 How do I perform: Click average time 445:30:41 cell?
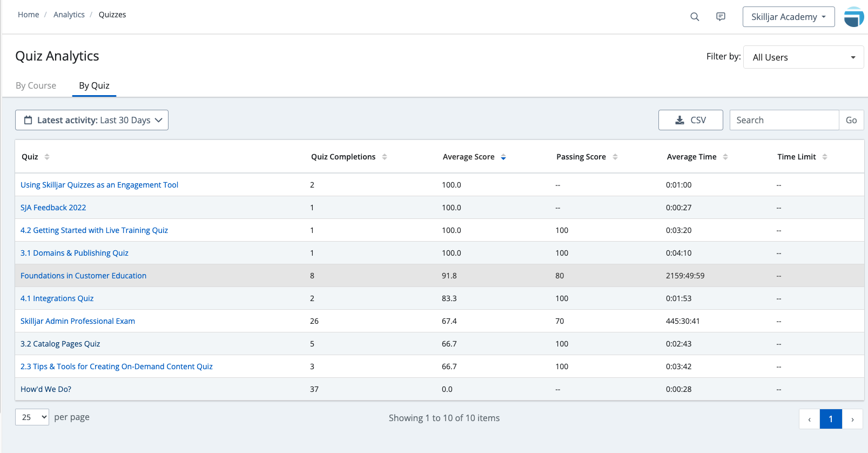[683, 321]
